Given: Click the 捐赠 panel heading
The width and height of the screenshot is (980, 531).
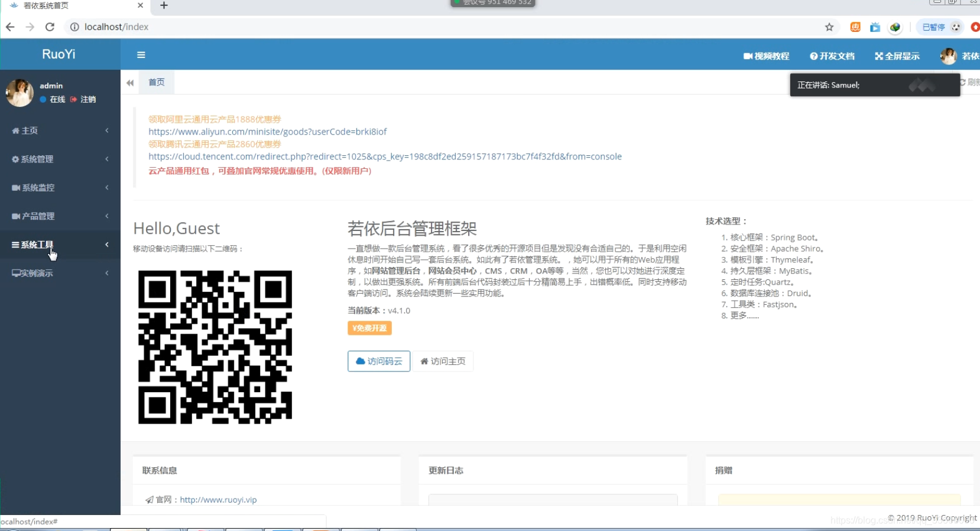Looking at the screenshot, I should 723,471.
